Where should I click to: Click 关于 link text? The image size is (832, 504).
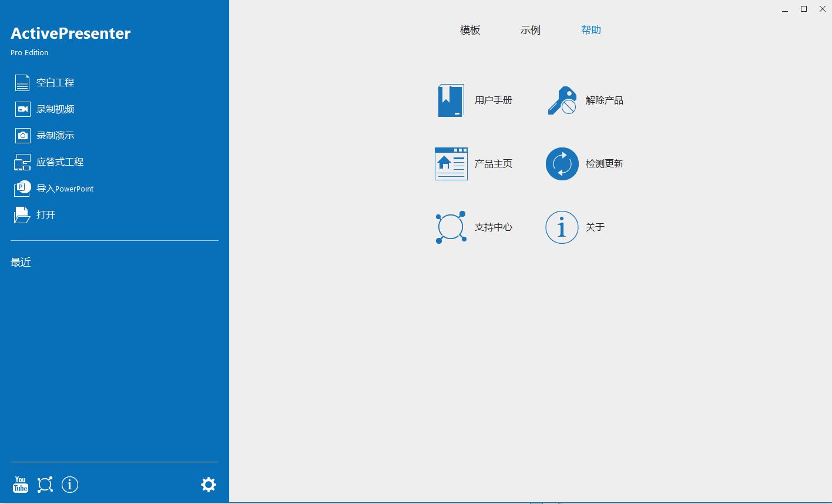point(595,227)
